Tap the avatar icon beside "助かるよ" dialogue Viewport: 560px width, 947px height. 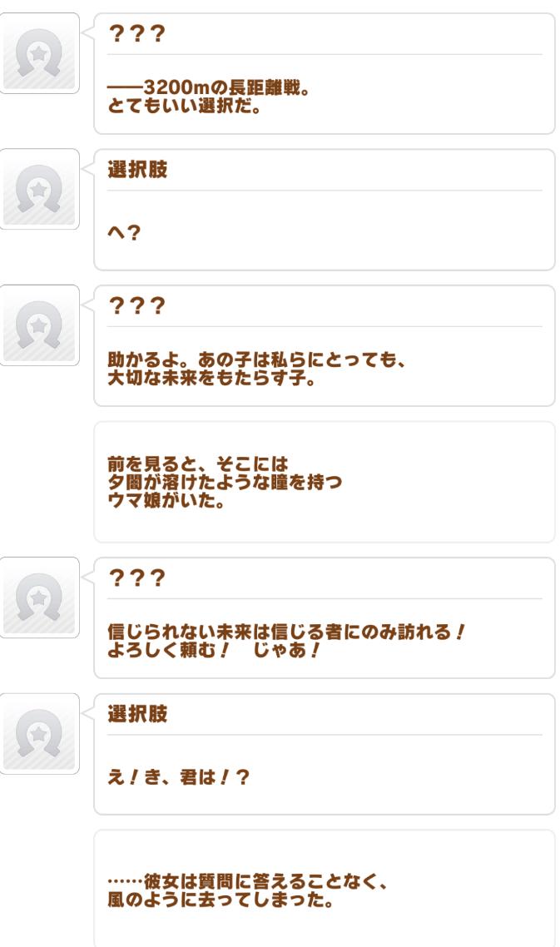tap(39, 325)
